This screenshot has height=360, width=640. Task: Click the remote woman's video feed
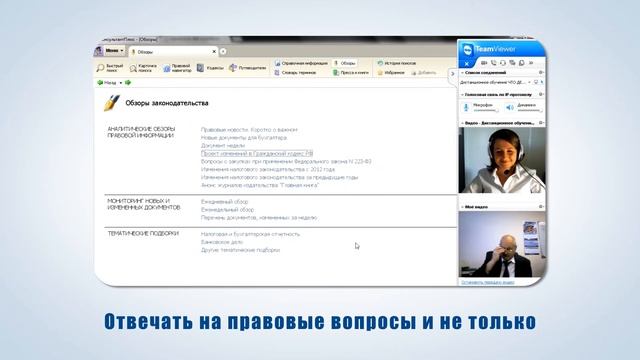[502, 160]
